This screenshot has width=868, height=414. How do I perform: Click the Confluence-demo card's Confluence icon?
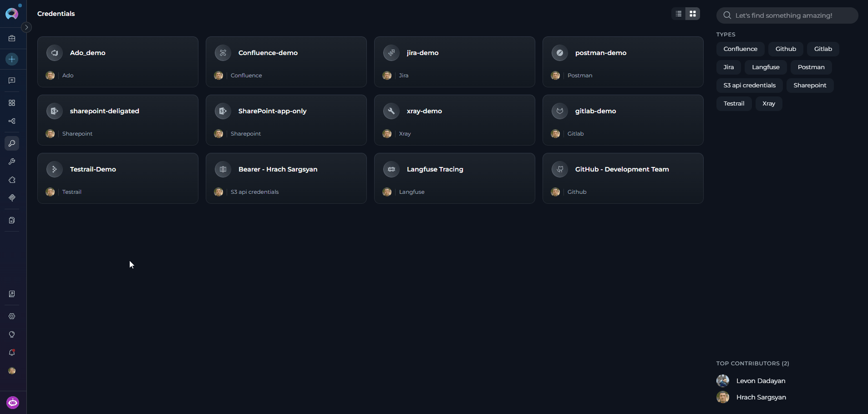pyautogui.click(x=223, y=53)
